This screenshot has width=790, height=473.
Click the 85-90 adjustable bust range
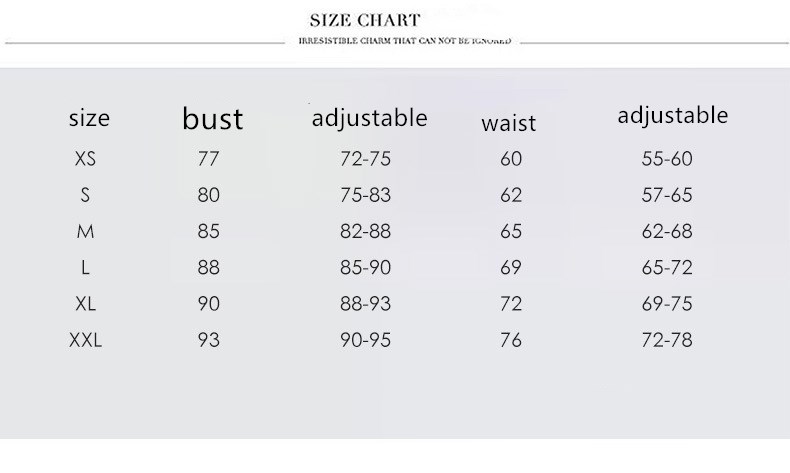(365, 267)
